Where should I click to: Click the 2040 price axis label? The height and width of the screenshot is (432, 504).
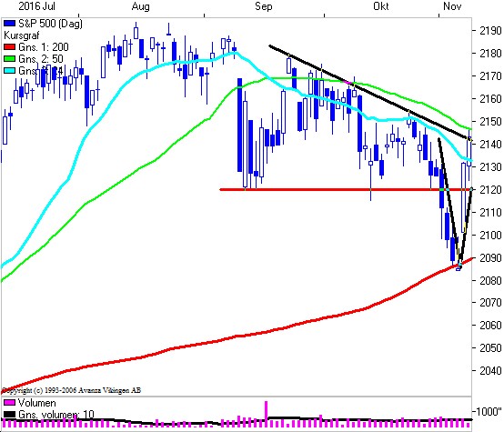490,370
